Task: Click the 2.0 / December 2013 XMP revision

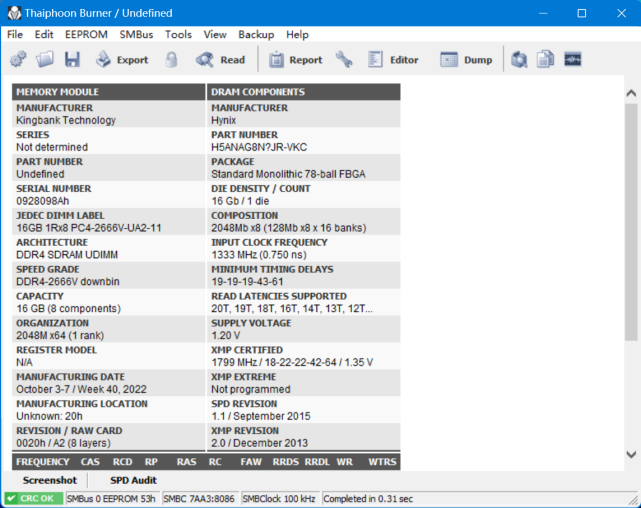Action: click(x=259, y=443)
